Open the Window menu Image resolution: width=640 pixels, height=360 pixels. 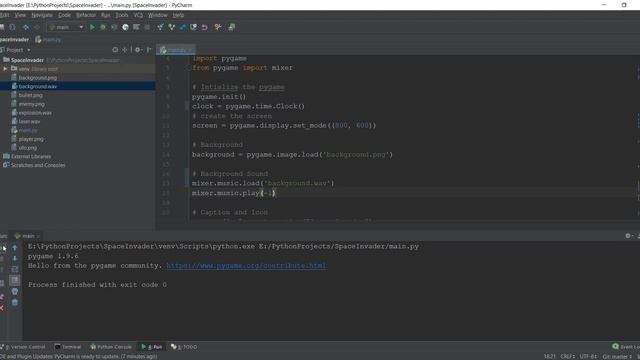158,15
